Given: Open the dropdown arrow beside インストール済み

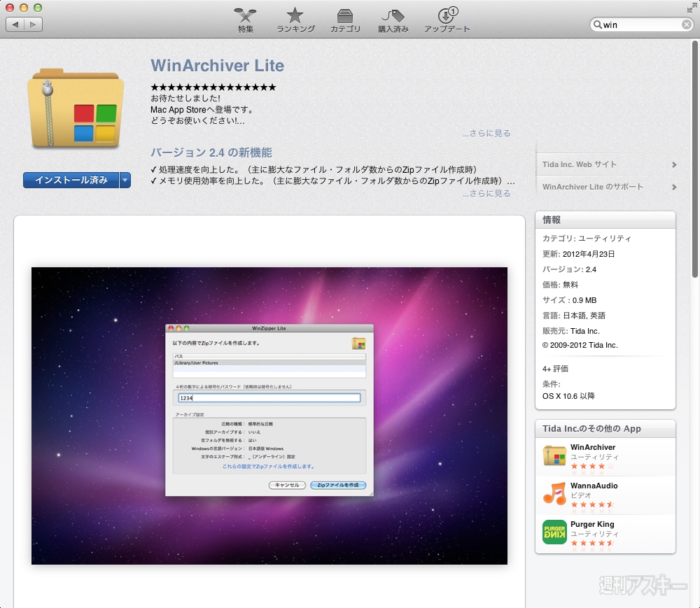Looking at the screenshot, I should [125, 180].
